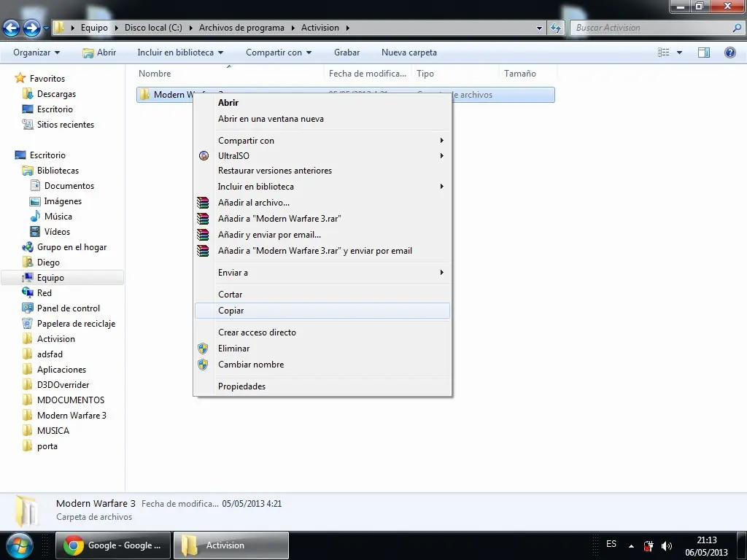The width and height of the screenshot is (747, 560).
Task: Click the Favoritos star icon
Action: click(x=20, y=78)
